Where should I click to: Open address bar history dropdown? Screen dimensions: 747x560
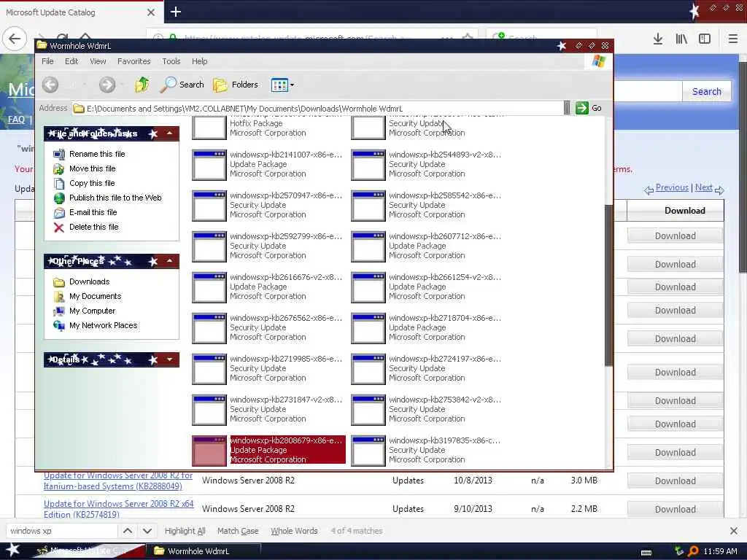566,108
